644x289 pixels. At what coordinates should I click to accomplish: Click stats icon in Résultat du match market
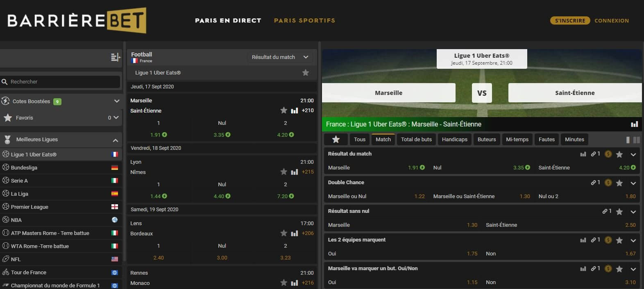[583, 154]
